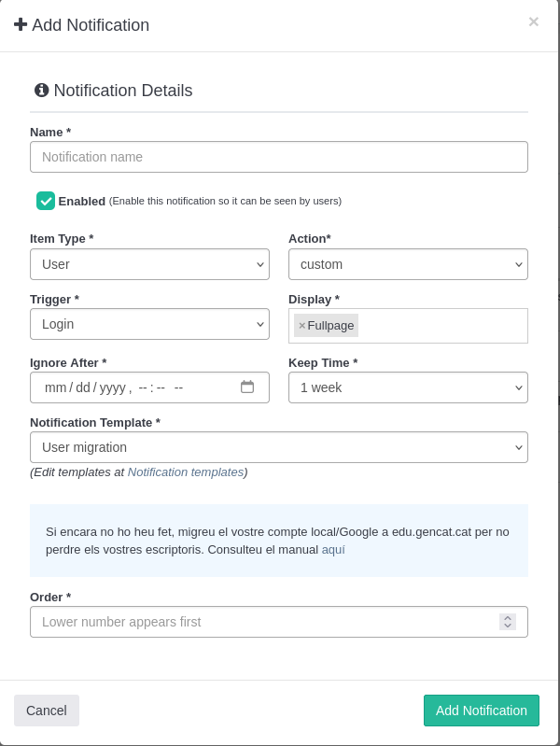560x746 pixels.
Task: Click the Order field stepper arrows
Action: point(507,622)
